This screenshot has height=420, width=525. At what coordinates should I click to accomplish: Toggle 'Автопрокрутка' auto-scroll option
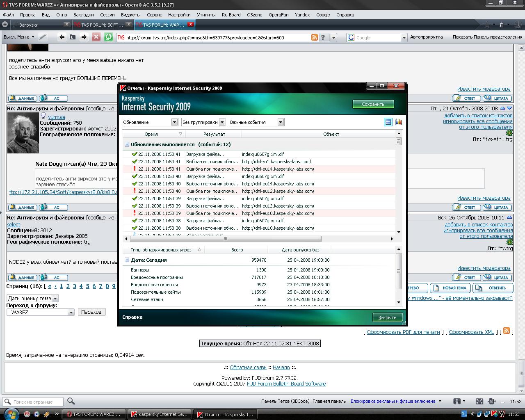[426, 37]
